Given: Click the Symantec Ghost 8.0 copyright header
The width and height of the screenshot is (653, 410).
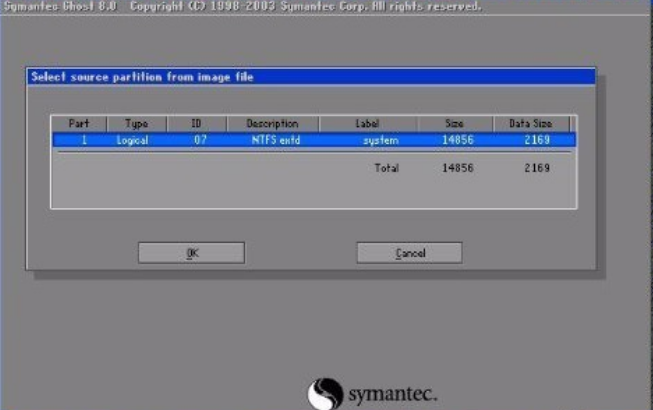Looking at the screenshot, I should click(x=240, y=7).
